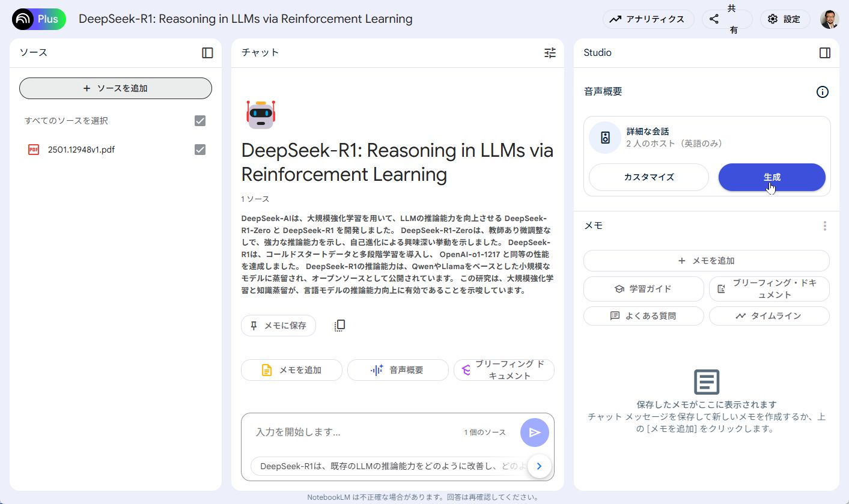Open the user profile avatar
Image resolution: width=849 pixels, height=504 pixels.
(x=830, y=19)
